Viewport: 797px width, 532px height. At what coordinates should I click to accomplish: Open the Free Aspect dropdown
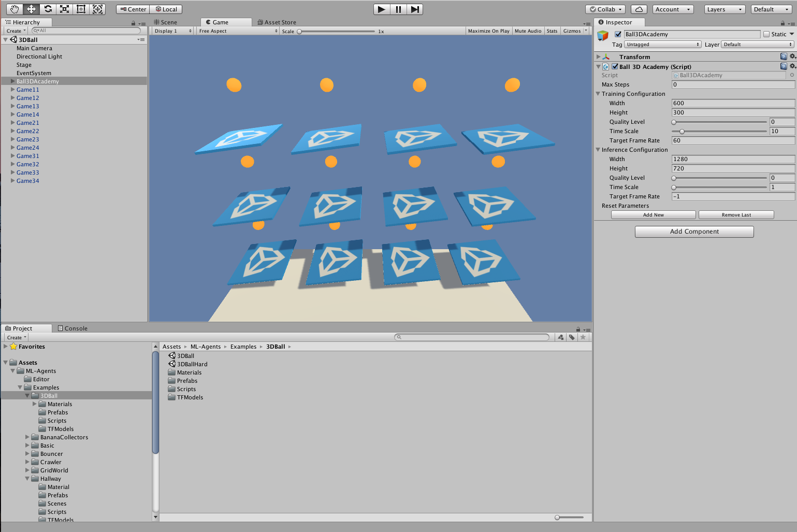point(238,31)
